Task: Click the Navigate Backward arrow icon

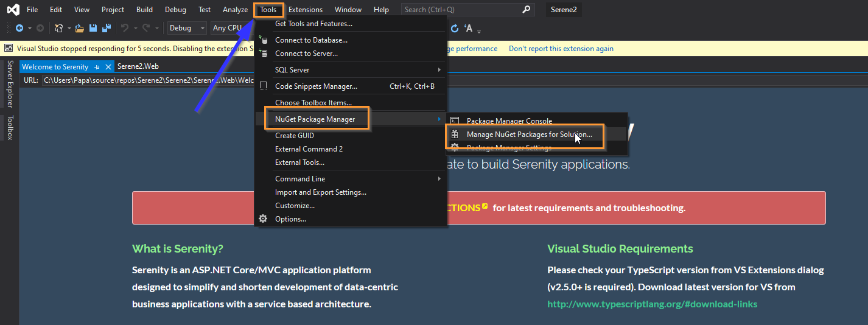Action: (19, 28)
